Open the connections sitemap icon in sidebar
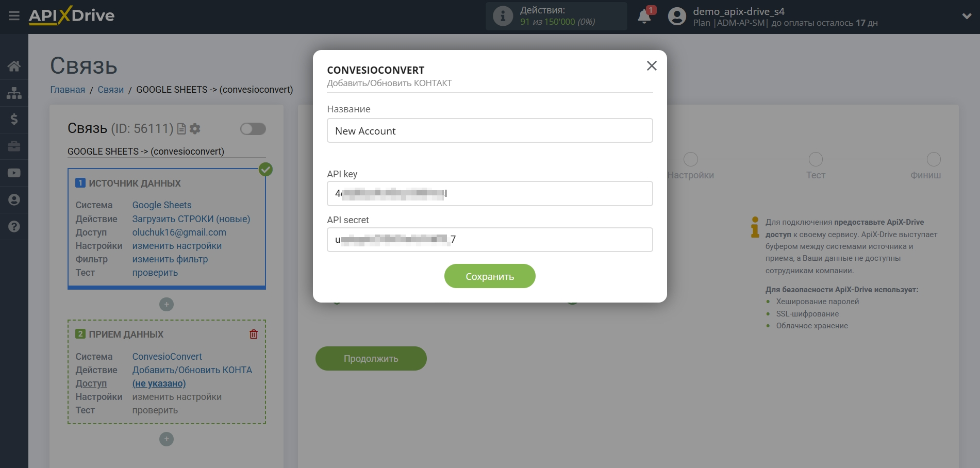The height and width of the screenshot is (468, 980). tap(14, 93)
